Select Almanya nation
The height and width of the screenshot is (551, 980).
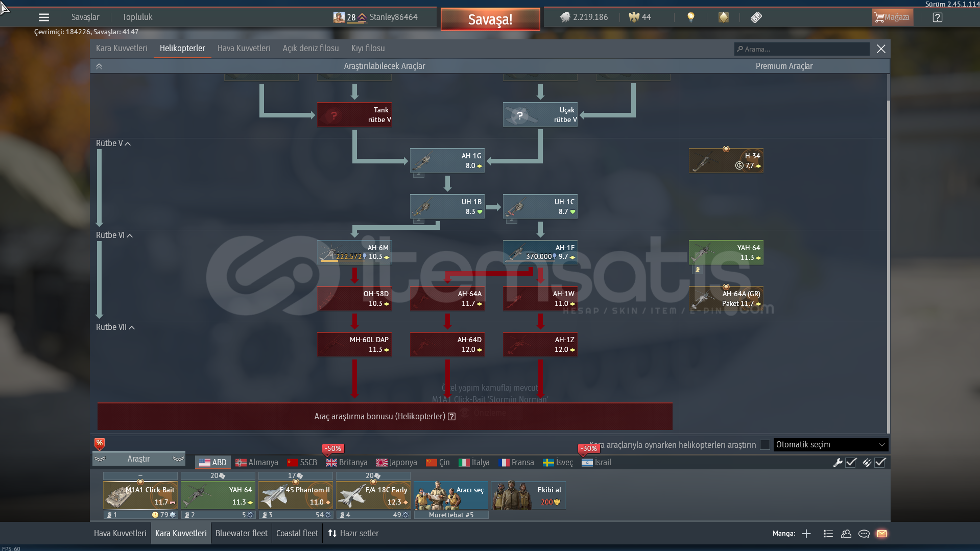(x=257, y=463)
